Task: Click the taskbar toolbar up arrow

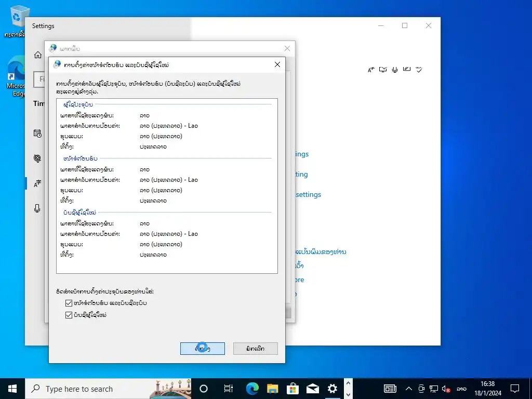Action: click(x=348, y=383)
